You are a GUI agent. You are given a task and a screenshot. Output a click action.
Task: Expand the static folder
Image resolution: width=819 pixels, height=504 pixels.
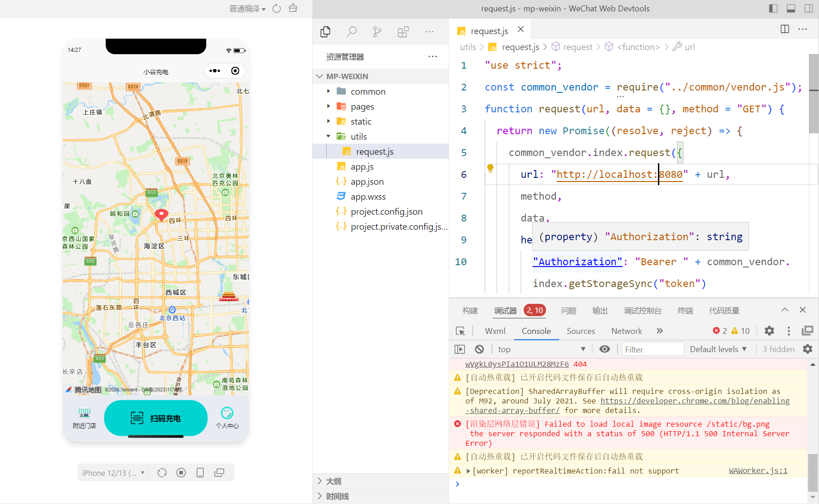click(x=380, y=121)
